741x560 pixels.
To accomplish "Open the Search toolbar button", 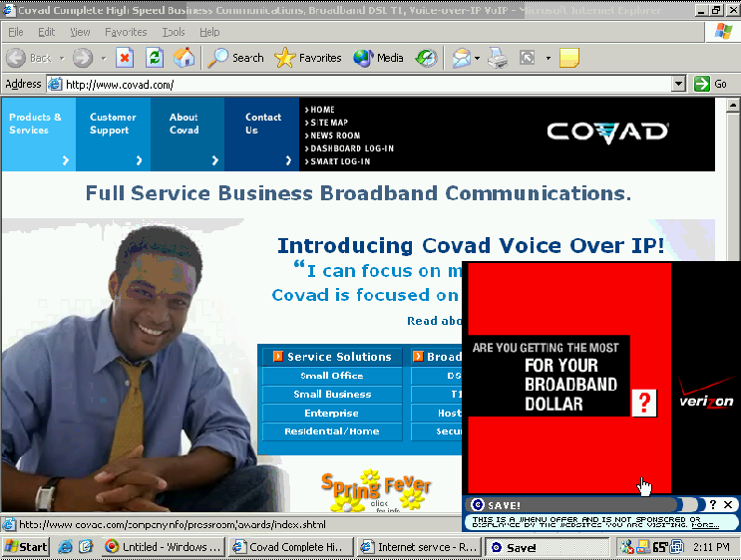I will coord(235,58).
